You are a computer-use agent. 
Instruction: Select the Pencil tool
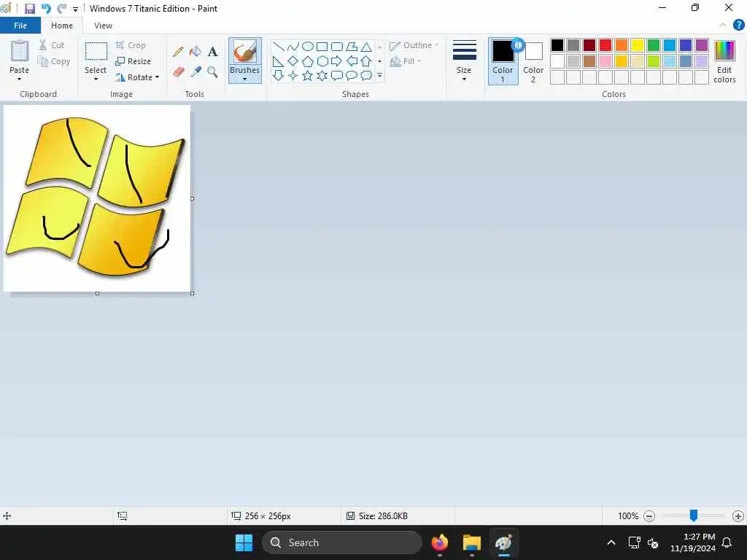click(x=178, y=52)
